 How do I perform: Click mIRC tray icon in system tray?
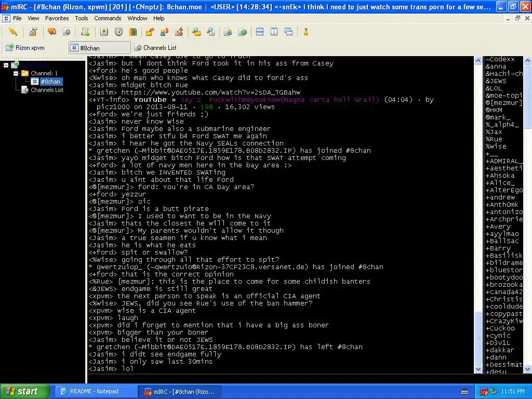(x=484, y=391)
